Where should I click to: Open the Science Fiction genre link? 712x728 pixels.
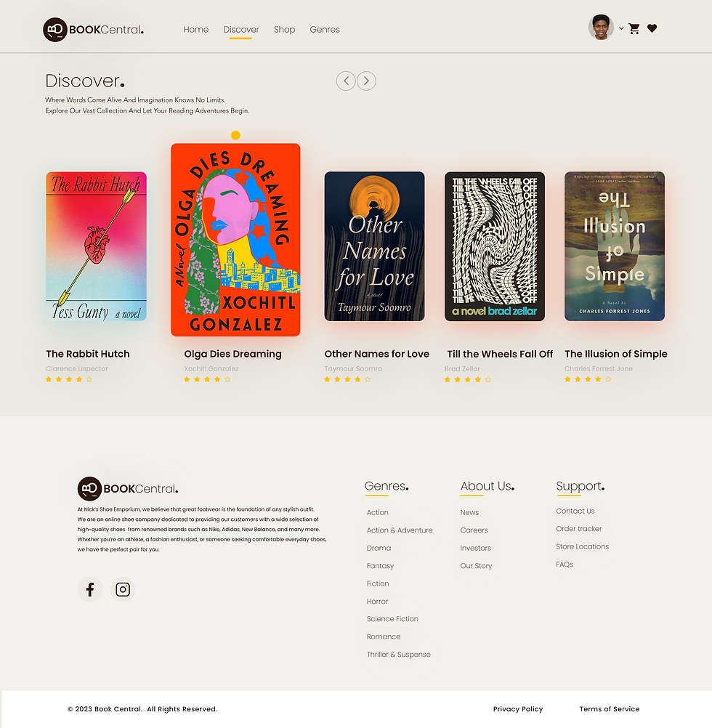392,619
